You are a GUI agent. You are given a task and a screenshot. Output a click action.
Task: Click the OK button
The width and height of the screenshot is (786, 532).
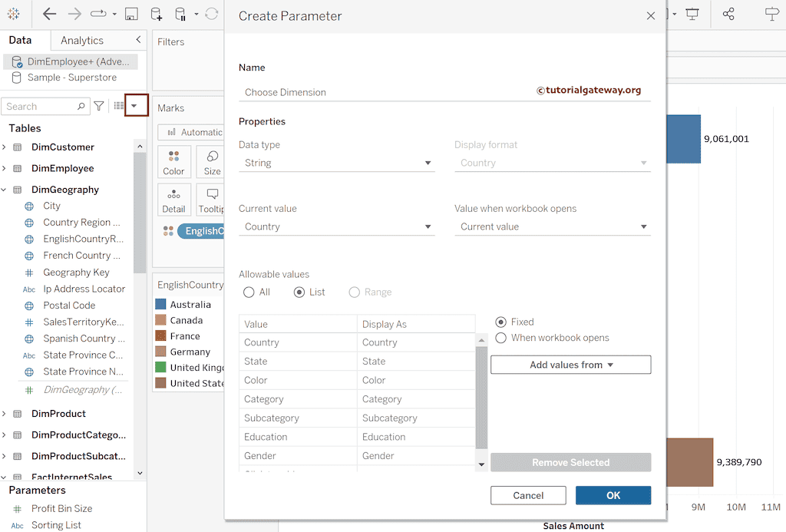[x=613, y=495]
